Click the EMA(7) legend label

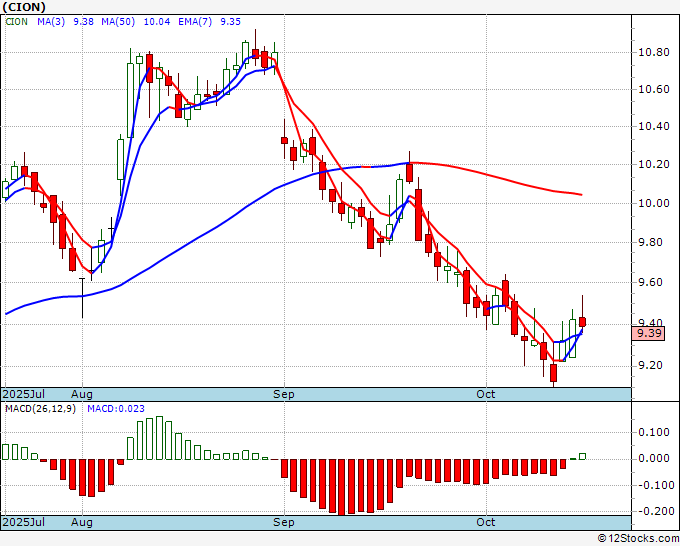tap(195, 22)
